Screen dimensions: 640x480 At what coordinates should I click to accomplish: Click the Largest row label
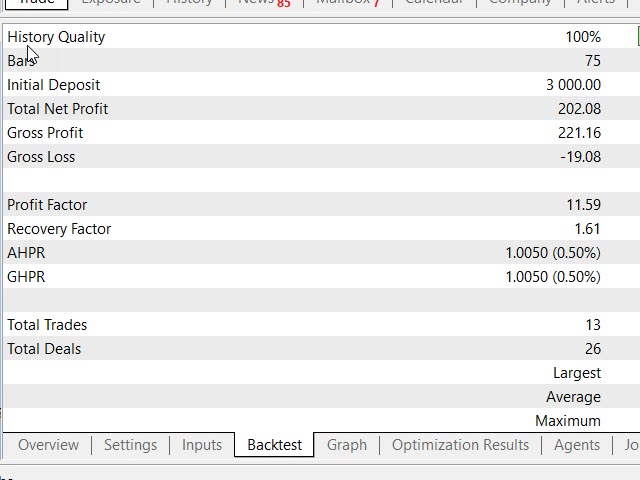point(577,373)
